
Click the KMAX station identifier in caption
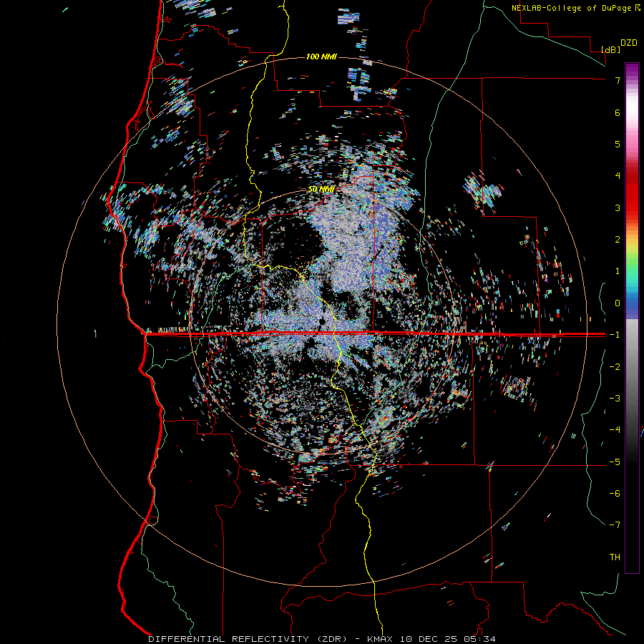[x=381, y=639]
